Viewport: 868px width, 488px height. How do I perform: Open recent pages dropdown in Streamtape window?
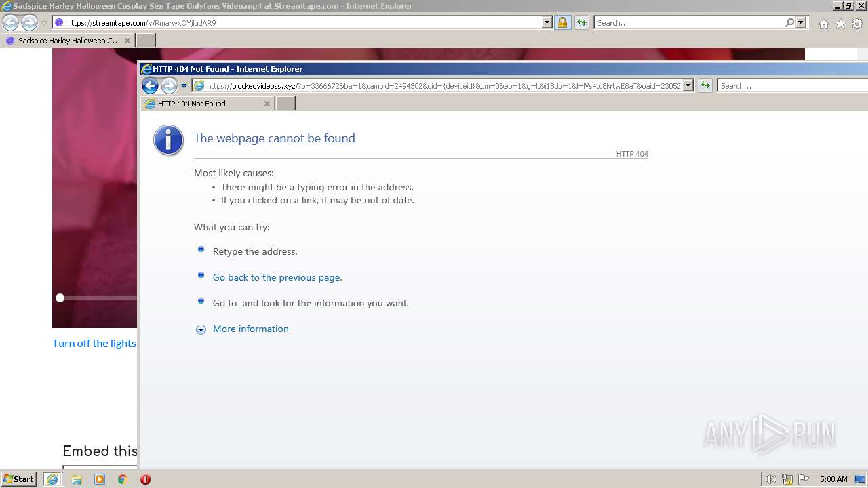click(x=44, y=23)
